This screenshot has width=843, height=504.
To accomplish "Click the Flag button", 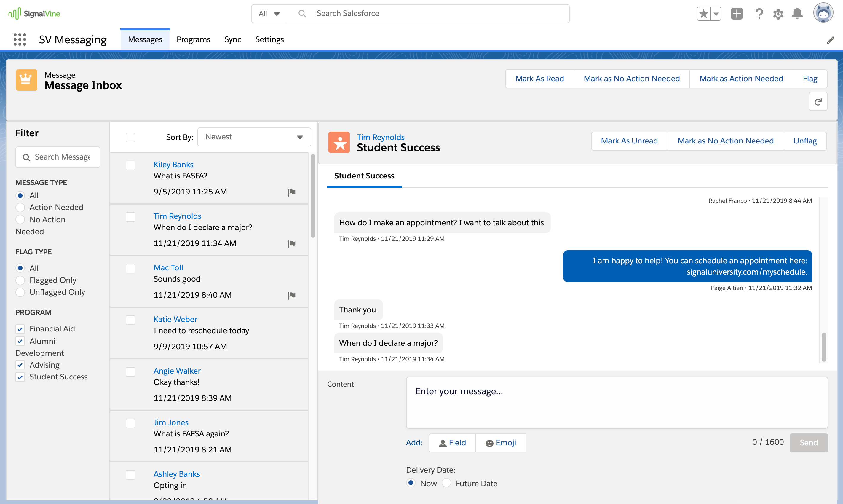I will 810,79.
